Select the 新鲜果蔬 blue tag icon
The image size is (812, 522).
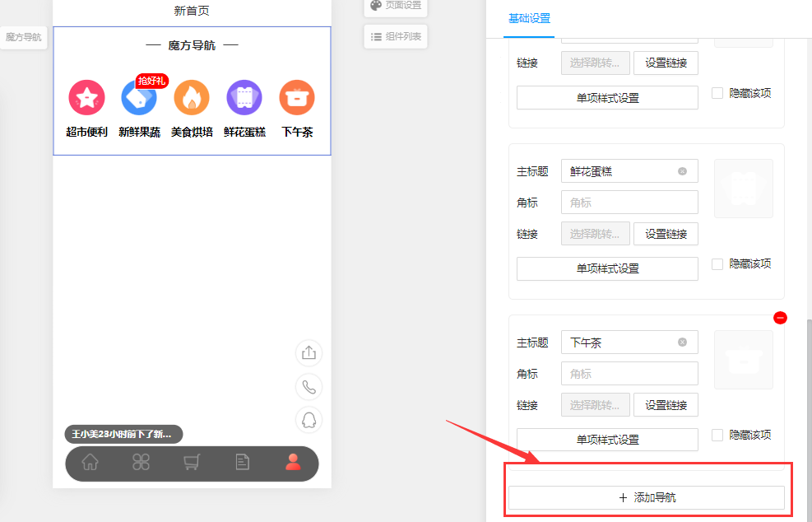coord(138,98)
